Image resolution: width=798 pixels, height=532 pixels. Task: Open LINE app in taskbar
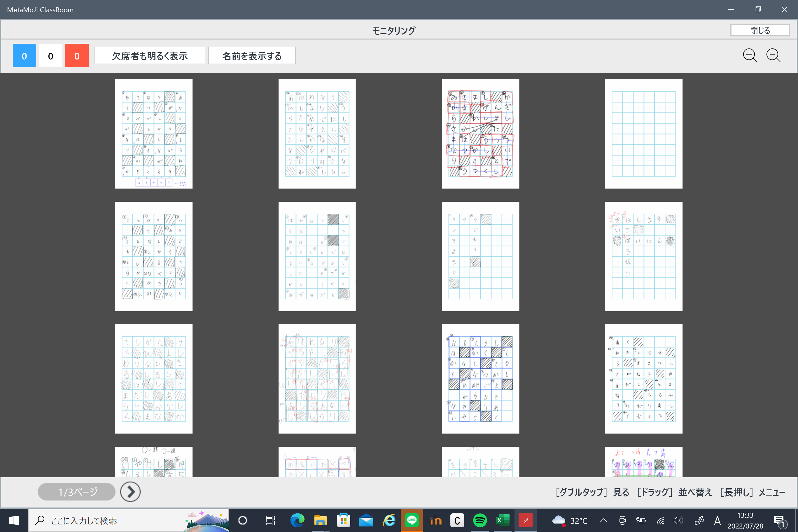(412, 520)
